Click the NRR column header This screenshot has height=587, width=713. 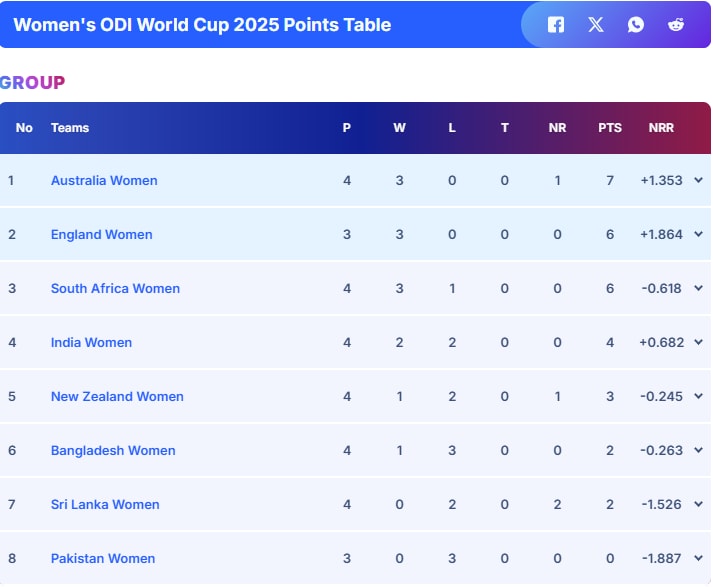(x=661, y=128)
